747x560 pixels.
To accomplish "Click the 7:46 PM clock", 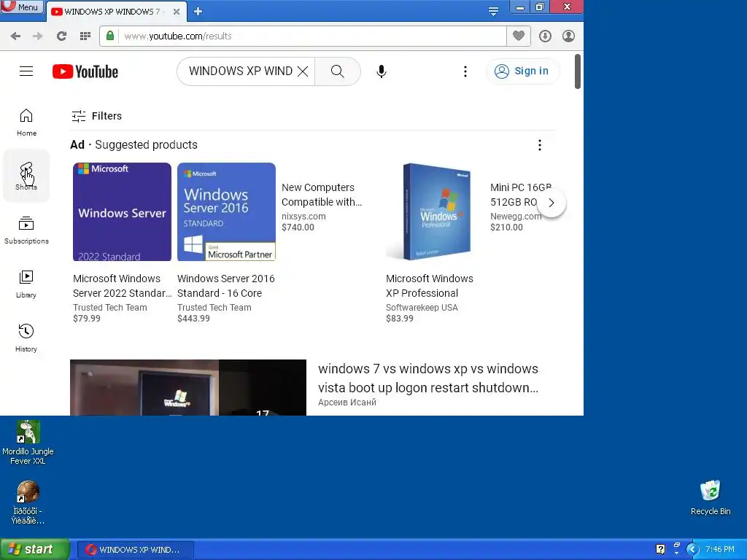I will point(720,550).
